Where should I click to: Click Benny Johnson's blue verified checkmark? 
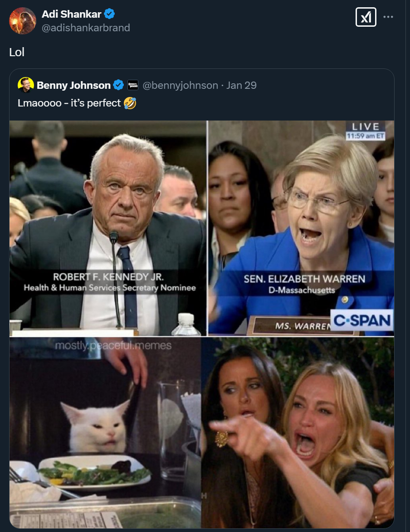pyautogui.click(x=118, y=85)
